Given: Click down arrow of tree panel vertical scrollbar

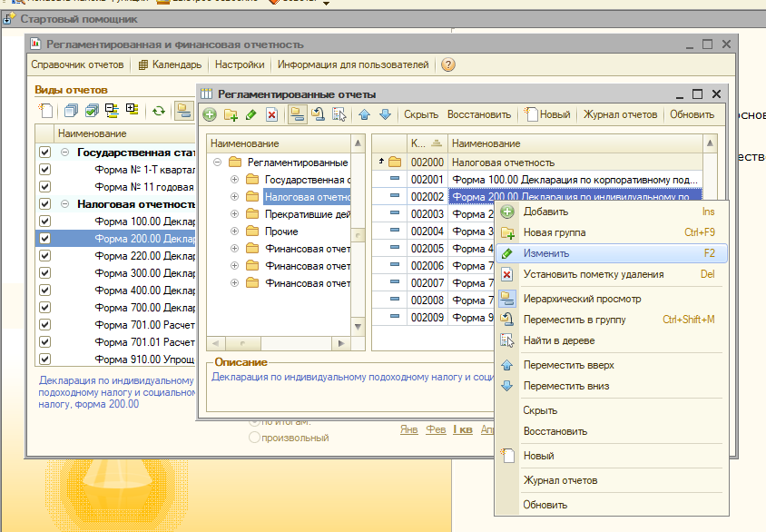Looking at the screenshot, I should pos(358,326).
